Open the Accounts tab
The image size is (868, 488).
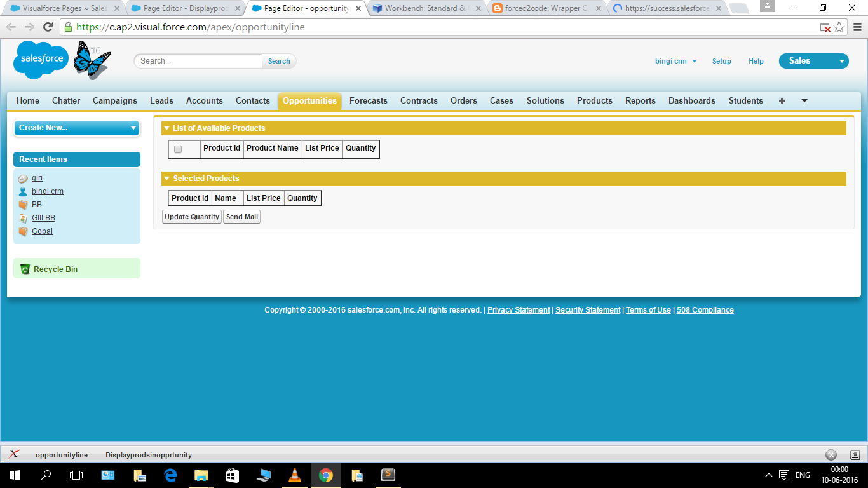[205, 100]
